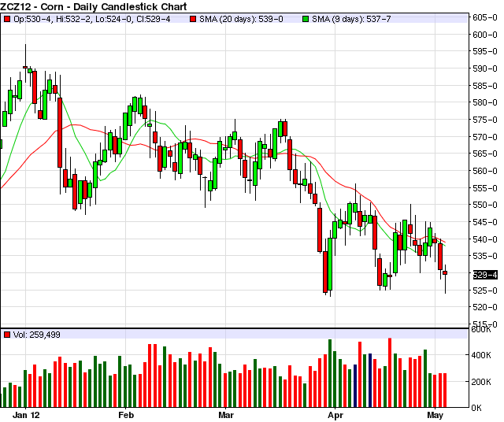Screen dimensions: 504x422
Task: Click the 'Op:530-4, Hi:532-2, Lo:524-0, Cl:529-4' readout
Action: click(92, 19)
